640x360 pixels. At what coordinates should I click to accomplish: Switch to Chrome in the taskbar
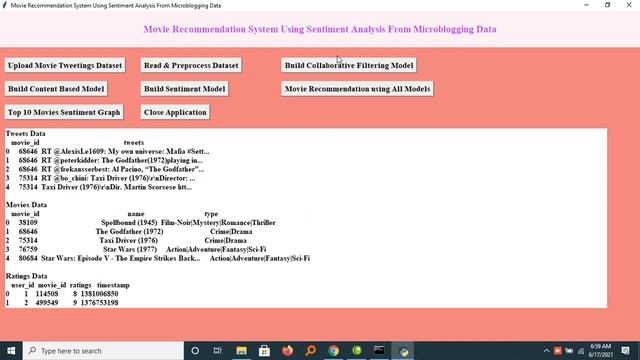(333, 351)
